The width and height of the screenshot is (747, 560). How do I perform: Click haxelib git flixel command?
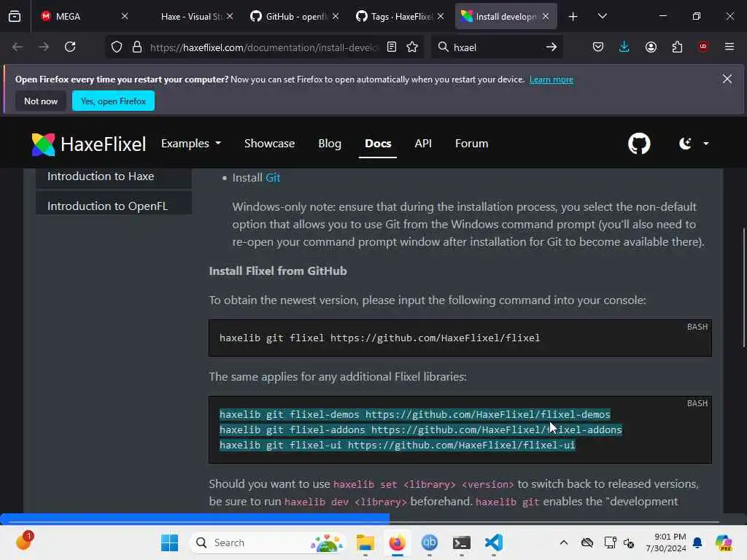tap(379, 338)
